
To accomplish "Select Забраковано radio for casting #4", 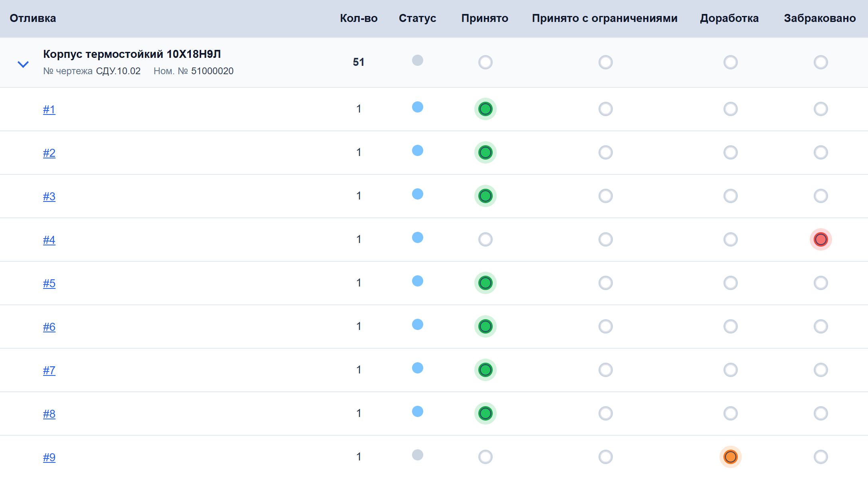I will 821,239.
